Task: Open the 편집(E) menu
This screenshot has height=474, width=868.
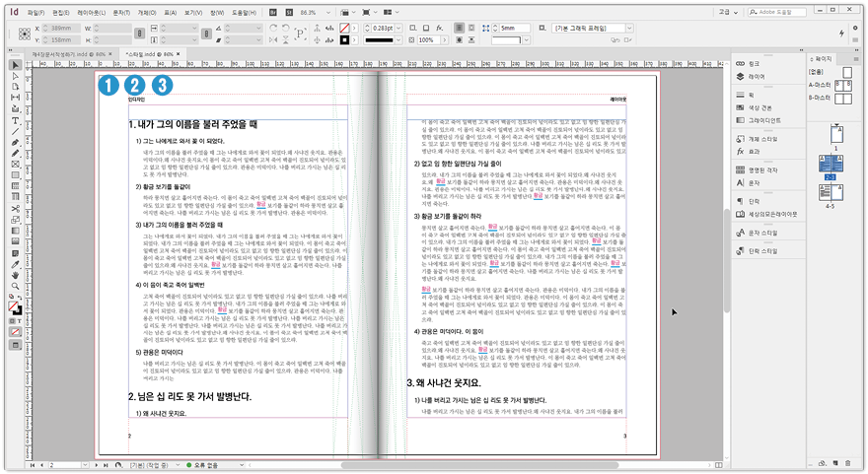Action: point(61,12)
